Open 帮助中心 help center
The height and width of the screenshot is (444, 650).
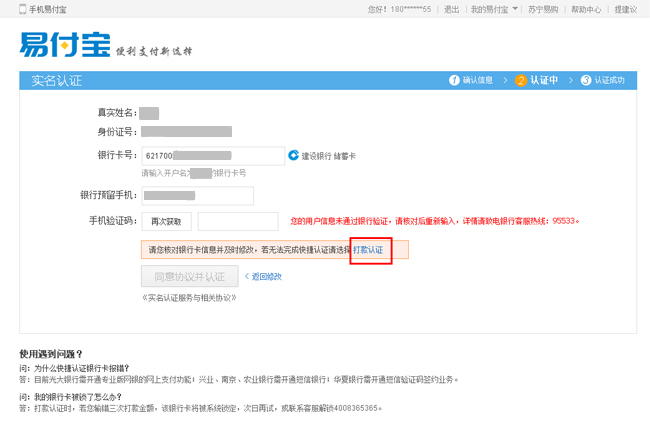pyautogui.click(x=586, y=9)
